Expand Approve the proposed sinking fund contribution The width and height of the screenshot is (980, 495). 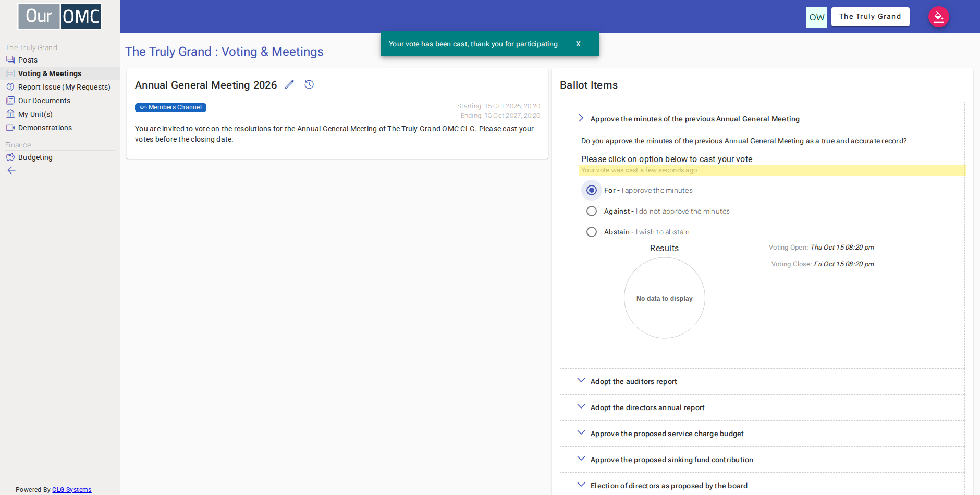(x=581, y=459)
